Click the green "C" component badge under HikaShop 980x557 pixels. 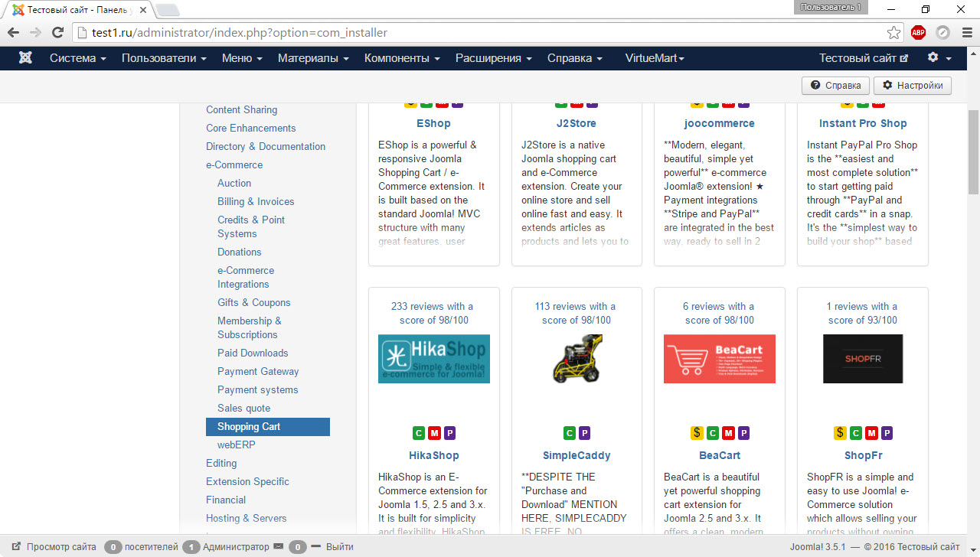[x=418, y=432]
